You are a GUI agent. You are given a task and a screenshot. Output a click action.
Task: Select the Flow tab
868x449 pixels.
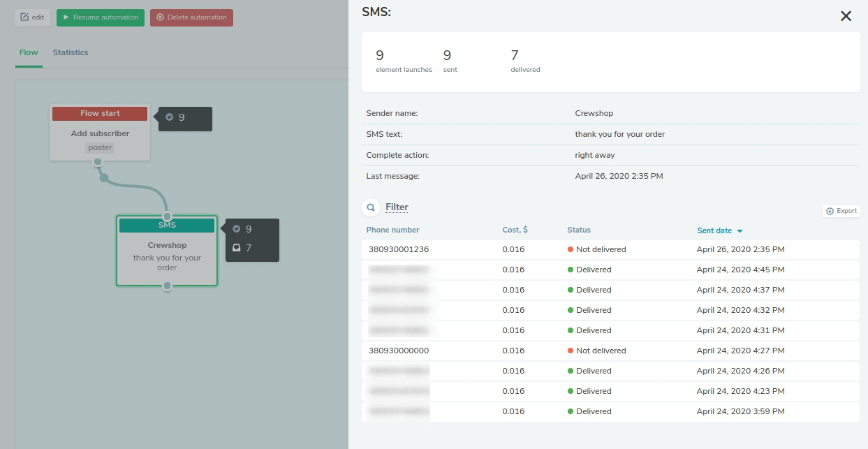click(x=29, y=52)
